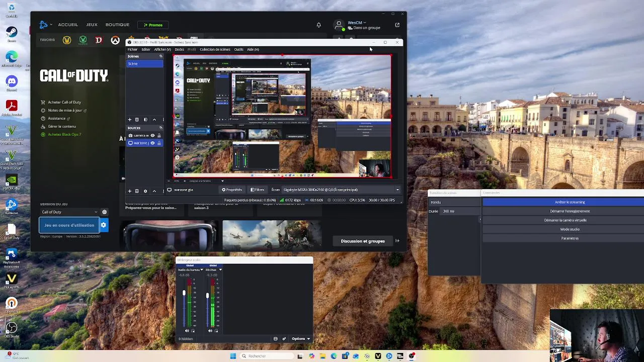Click Promos button in Battle.net
Image resolution: width=644 pixels, height=362 pixels.
153,25
